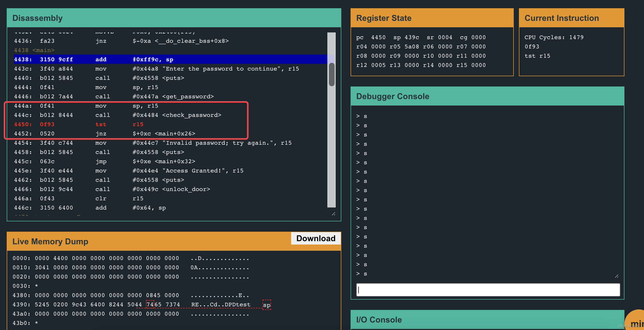This screenshot has height=330, width=644.
Task: Select the line 443c mov "Enter the password"
Action: pyautogui.click(x=156, y=69)
